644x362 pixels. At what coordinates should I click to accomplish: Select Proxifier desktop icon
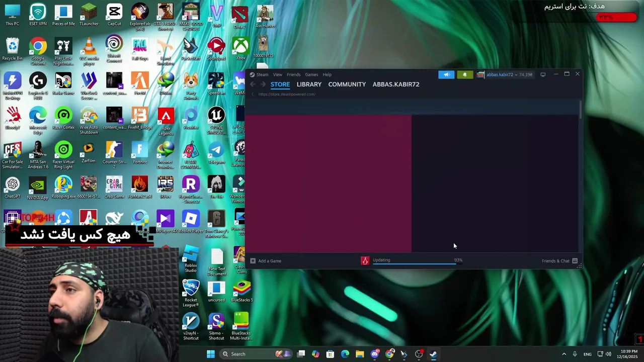click(x=191, y=119)
